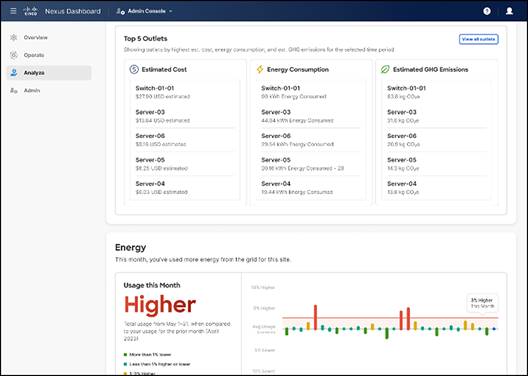The width and height of the screenshot is (528, 376).
Task: Click the Estimated GHG Emissions card title
Action: point(430,69)
